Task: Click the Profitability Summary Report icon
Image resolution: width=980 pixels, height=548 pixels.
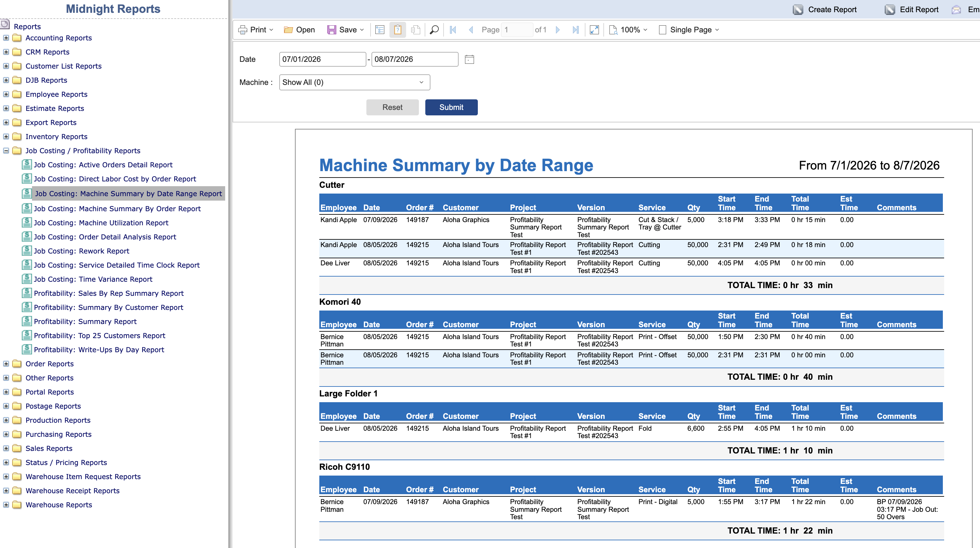Action: click(x=27, y=321)
